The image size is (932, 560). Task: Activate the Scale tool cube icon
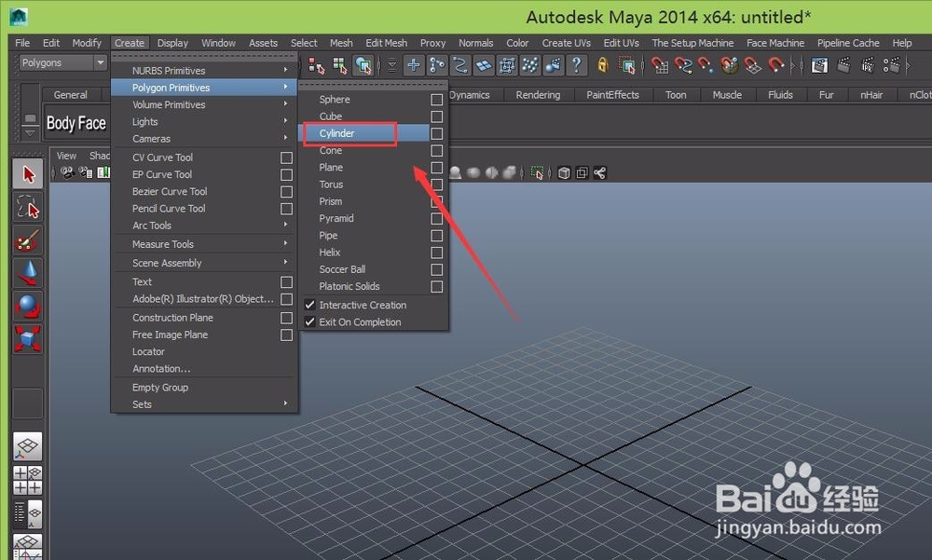[28, 339]
